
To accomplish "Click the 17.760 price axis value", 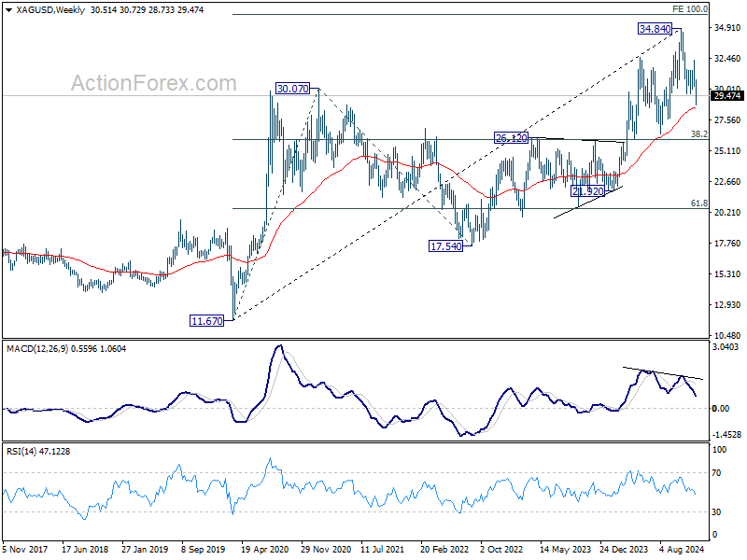I will click(727, 244).
